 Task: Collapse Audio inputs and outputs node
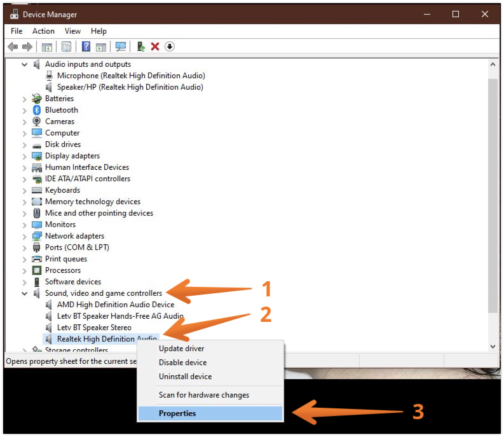pos(24,64)
